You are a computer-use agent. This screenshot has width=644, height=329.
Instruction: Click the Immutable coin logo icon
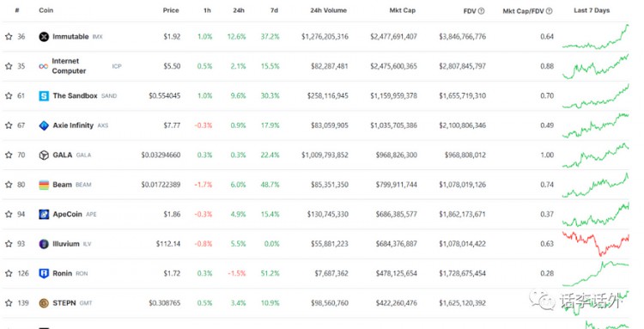(44, 37)
